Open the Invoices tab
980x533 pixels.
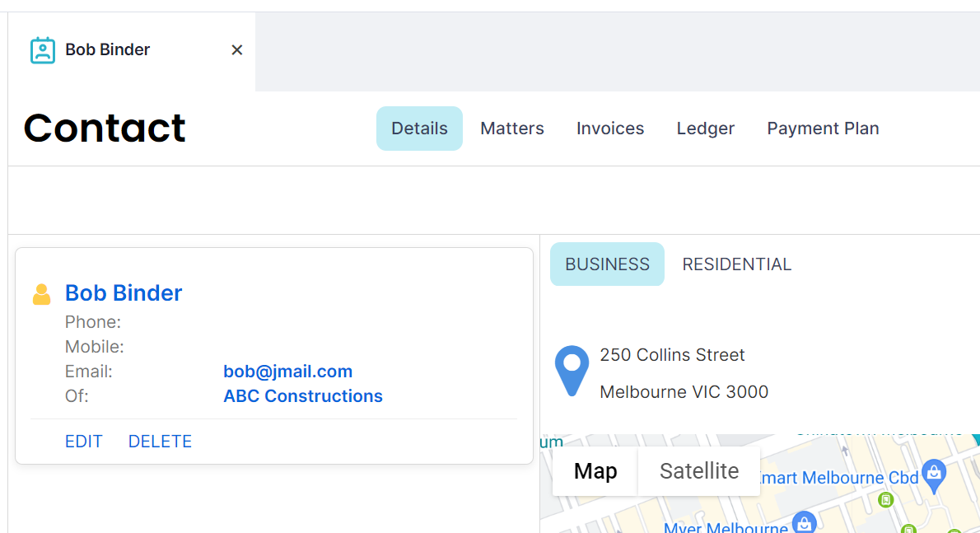tap(610, 128)
